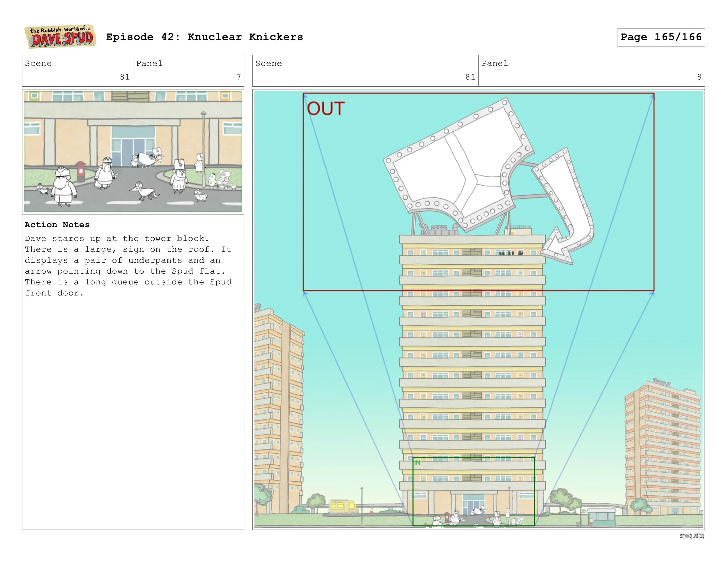Click the green bus shelter
The image size is (728, 563).
tap(601, 517)
